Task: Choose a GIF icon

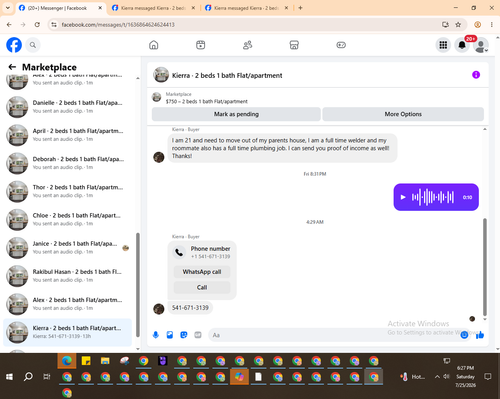Action: coord(198,335)
